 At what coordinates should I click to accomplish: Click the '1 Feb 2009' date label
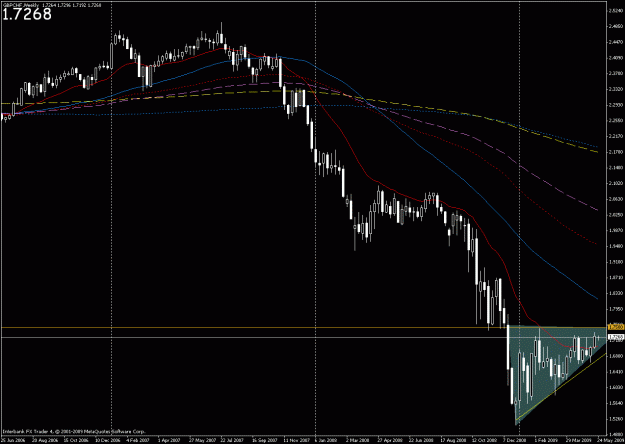pos(544,440)
